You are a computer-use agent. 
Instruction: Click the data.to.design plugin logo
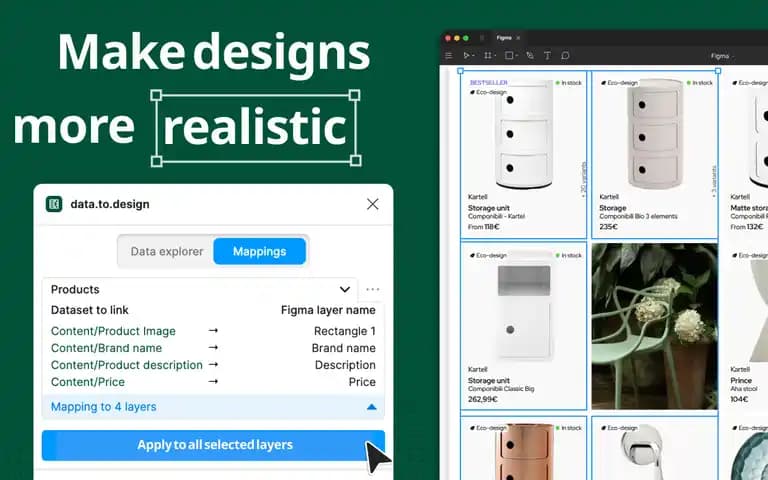[54, 204]
